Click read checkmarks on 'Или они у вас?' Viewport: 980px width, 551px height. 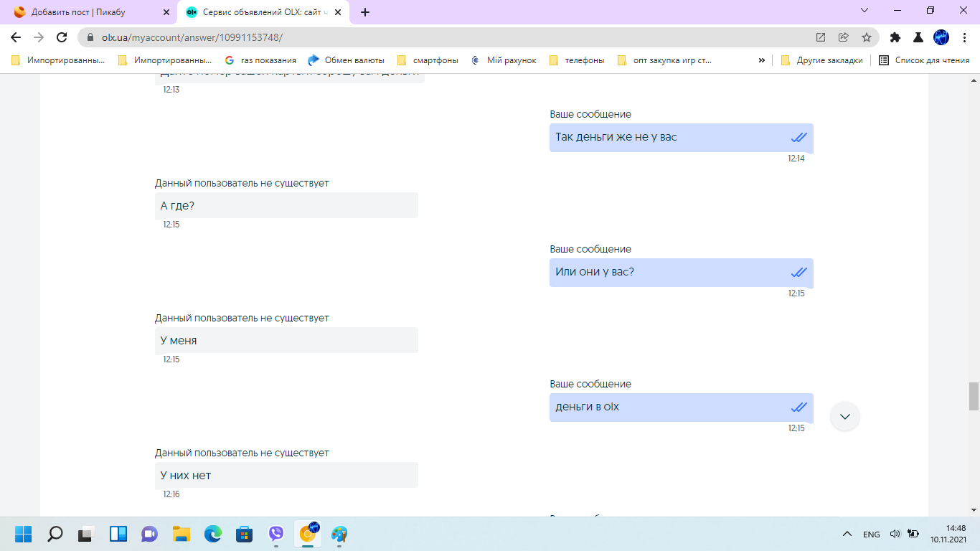pyautogui.click(x=799, y=272)
